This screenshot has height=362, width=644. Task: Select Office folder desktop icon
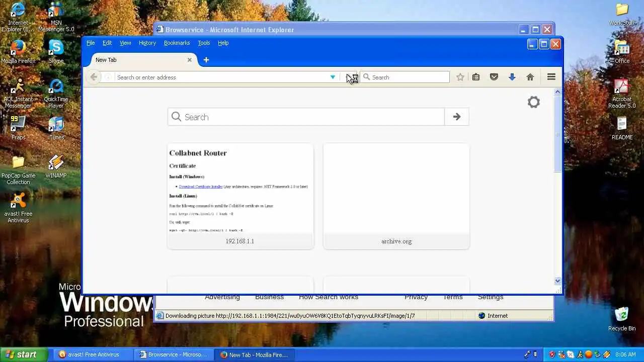(622, 52)
